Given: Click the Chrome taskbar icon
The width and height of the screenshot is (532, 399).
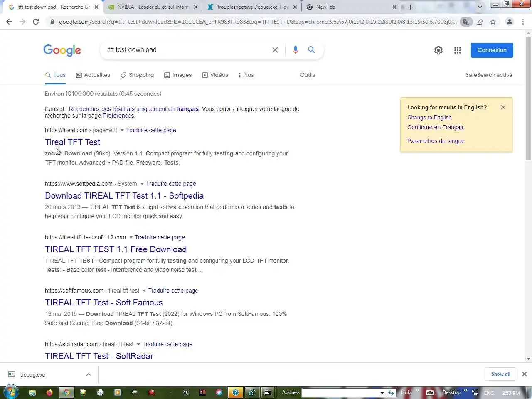Looking at the screenshot, I should [66, 392].
